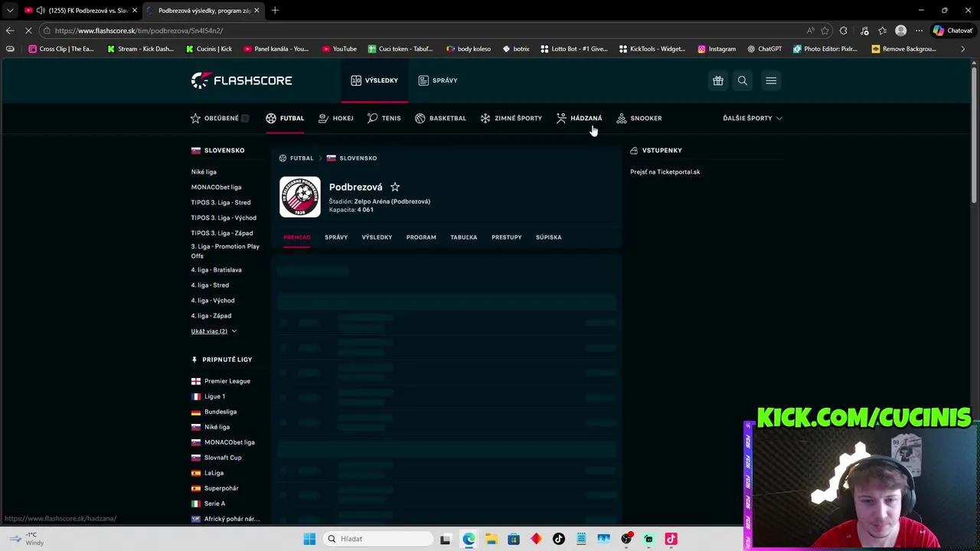
Task: Click the Flashscore logo
Action: point(241,80)
